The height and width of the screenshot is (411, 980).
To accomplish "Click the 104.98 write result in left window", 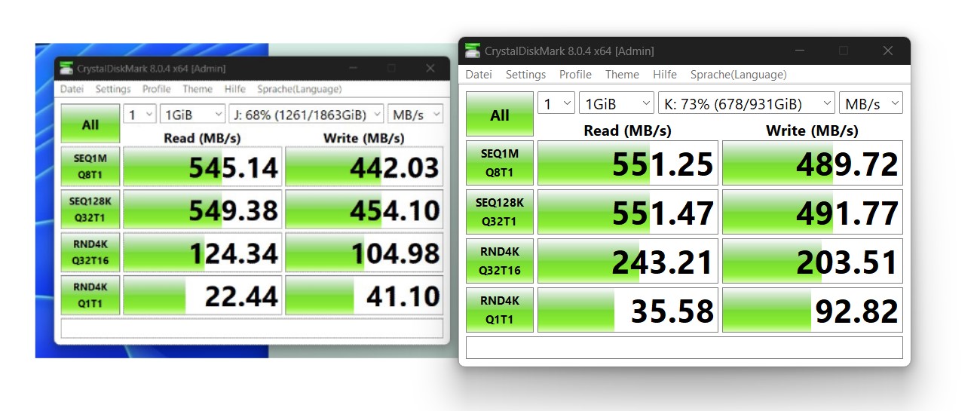I will (x=364, y=253).
